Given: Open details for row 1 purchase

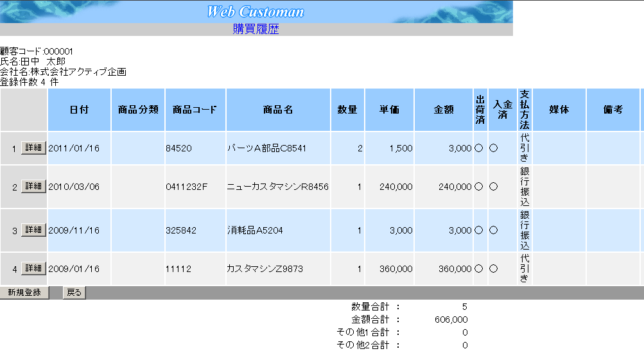Looking at the screenshot, I should point(33,148).
